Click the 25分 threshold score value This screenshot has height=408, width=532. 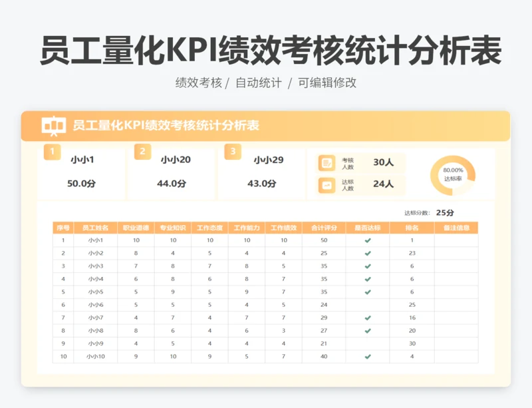pos(445,213)
